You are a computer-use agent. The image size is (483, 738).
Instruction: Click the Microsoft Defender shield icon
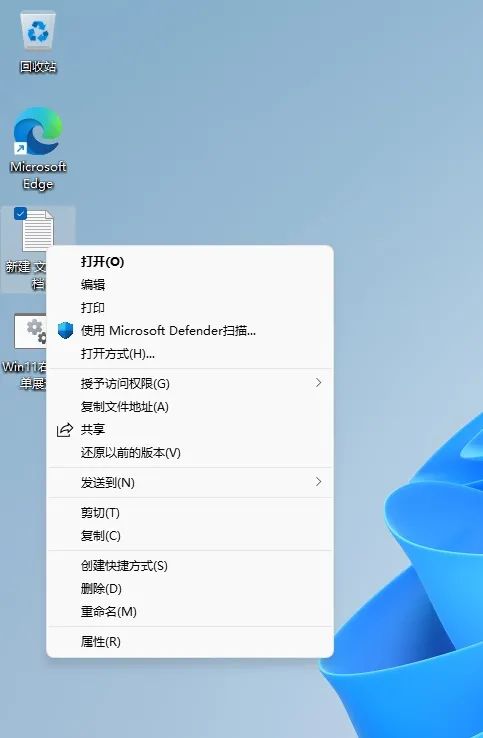(x=65, y=330)
